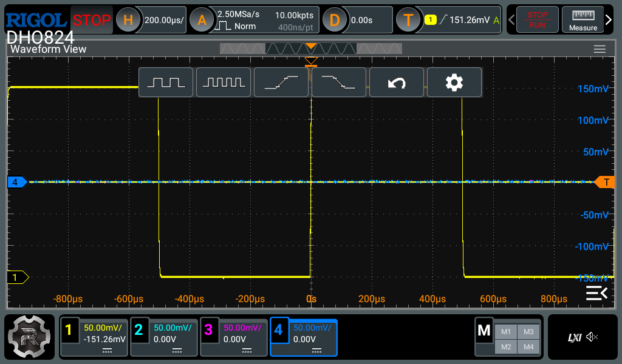Open channel 1 50.00mV/ scale setting

coord(103,328)
